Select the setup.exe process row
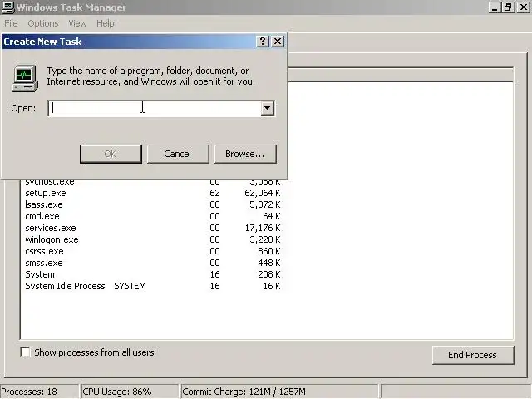The image size is (532, 399). tap(153, 193)
